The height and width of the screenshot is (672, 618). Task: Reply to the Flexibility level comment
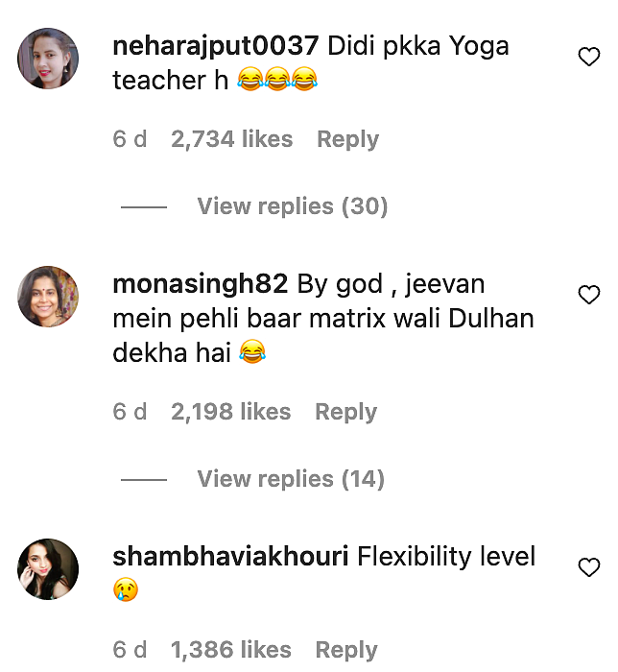pos(346,650)
